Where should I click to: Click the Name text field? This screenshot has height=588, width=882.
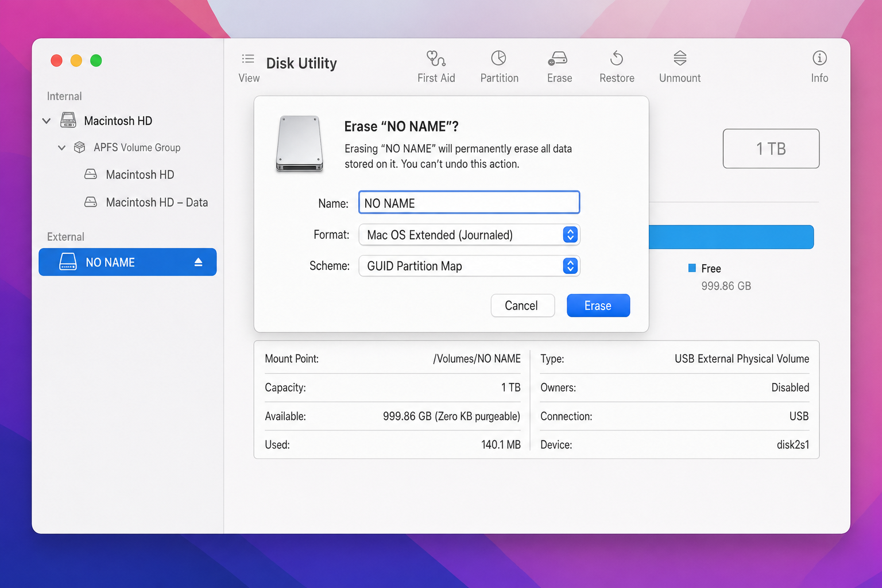[x=469, y=203]
